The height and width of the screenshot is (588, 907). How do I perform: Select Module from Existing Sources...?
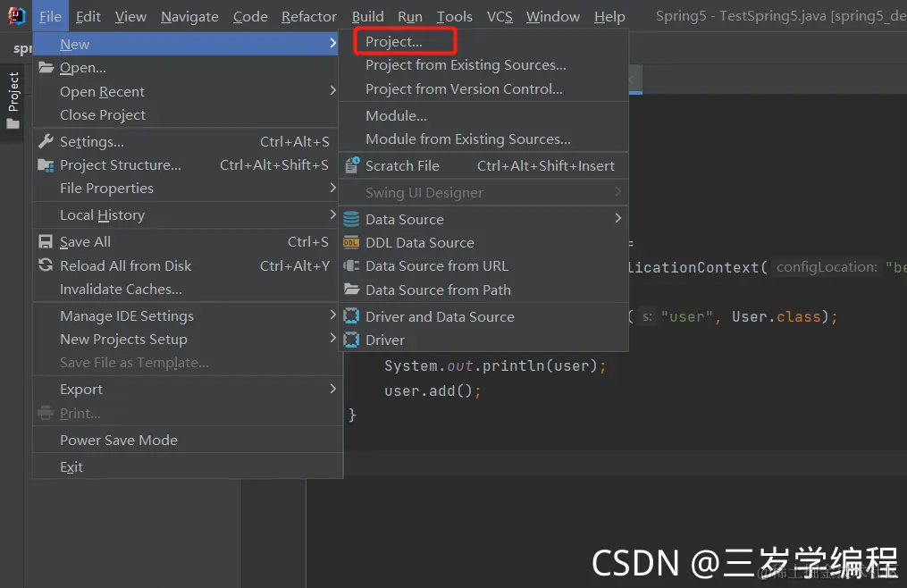(483, 139)
